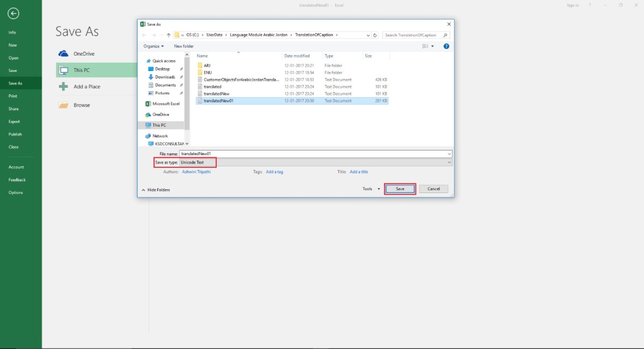Collapse dialog using Hide Folders
The height and width of the screenshot is (349, 644).
(156, 190)
